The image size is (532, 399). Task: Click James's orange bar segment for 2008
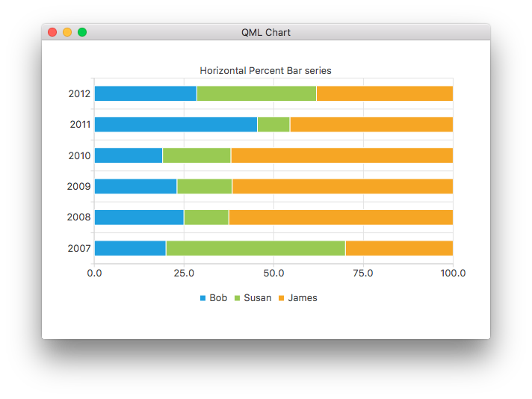tap(341, 217)
